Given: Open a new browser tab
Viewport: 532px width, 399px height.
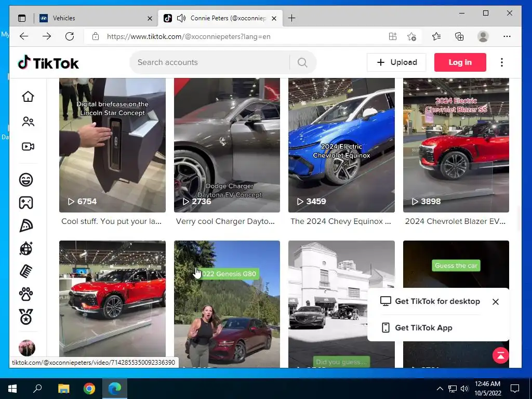Looking at the screenshot, I should coord(291,18).
